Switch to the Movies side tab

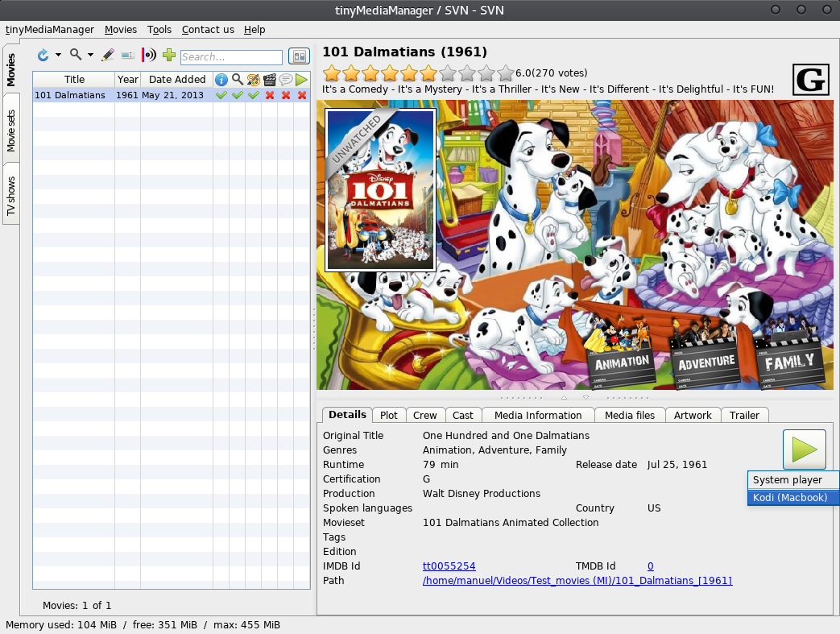(x=10, y=69)
